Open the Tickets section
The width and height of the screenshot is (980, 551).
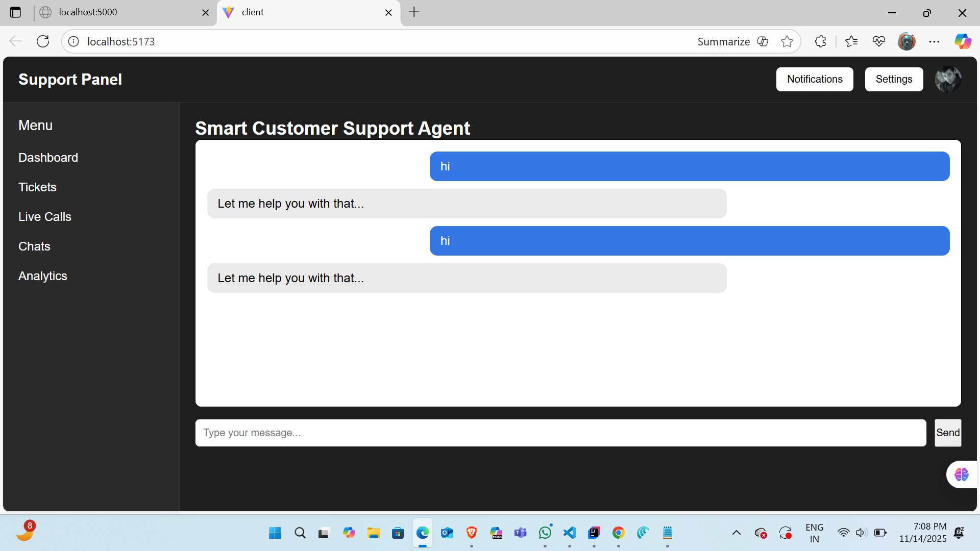(37, 187)
